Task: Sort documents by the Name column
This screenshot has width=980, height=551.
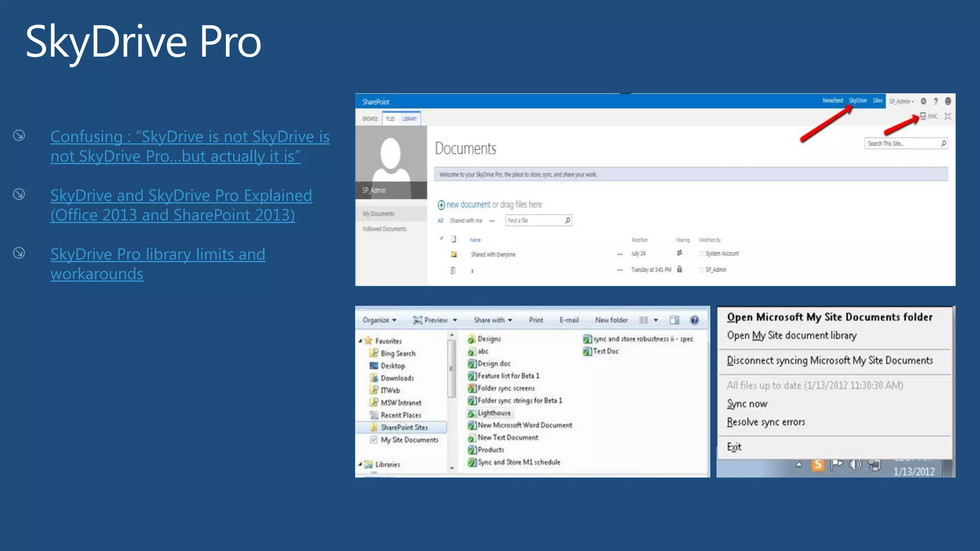Action: [475, 240]
